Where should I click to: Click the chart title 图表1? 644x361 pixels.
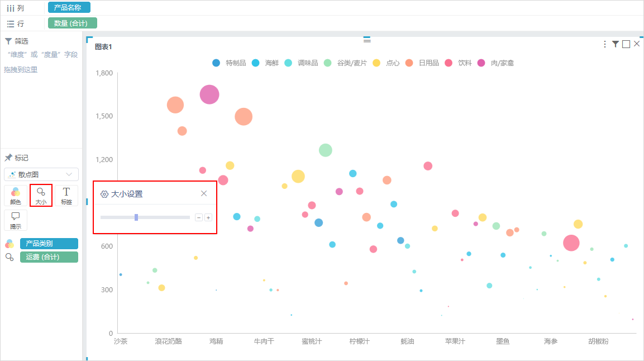(x=103, y=47)
